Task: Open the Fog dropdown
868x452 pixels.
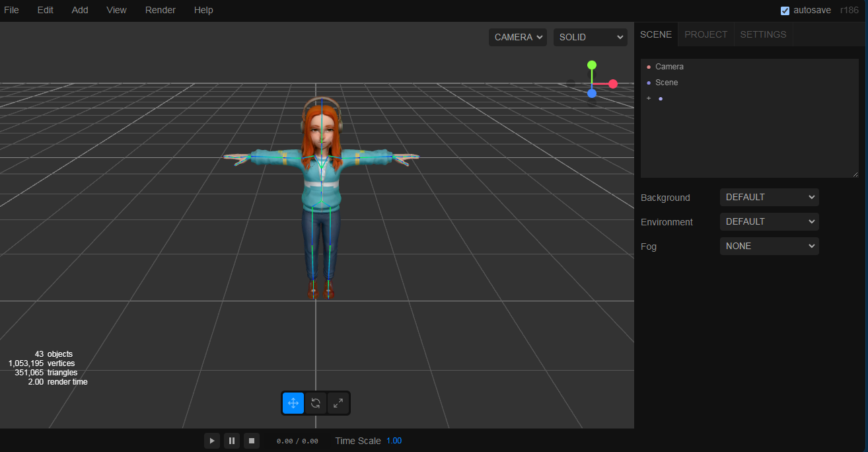Action: (769, 246)
